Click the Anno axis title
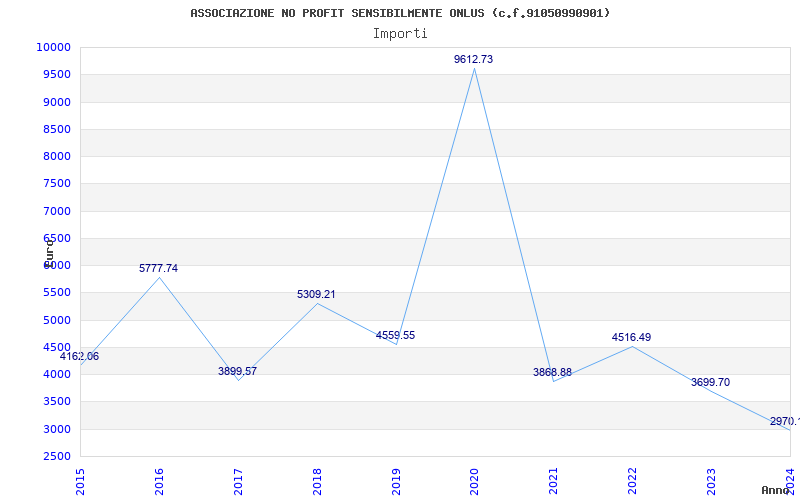800x500 pixels. point(776,490)
